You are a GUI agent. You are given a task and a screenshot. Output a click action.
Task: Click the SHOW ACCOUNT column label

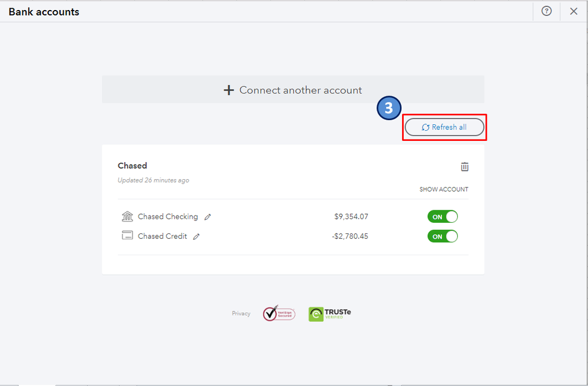[444, 189]
